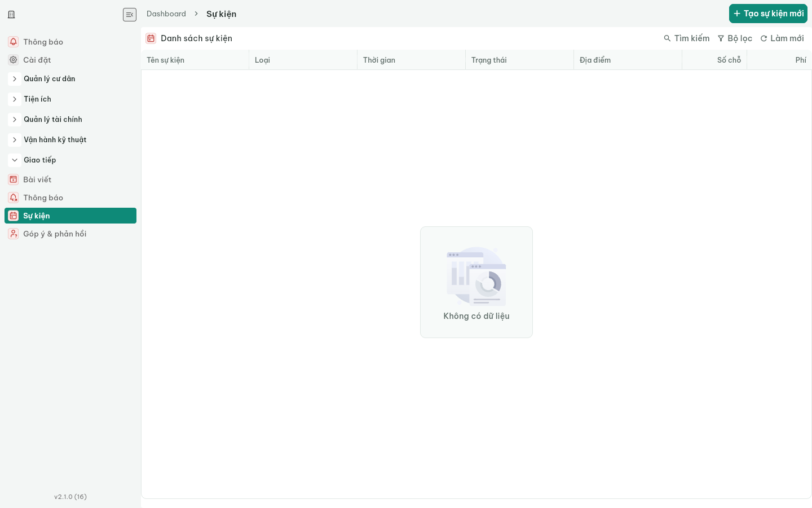Click Tìm kiếm search button

(687, 38)
